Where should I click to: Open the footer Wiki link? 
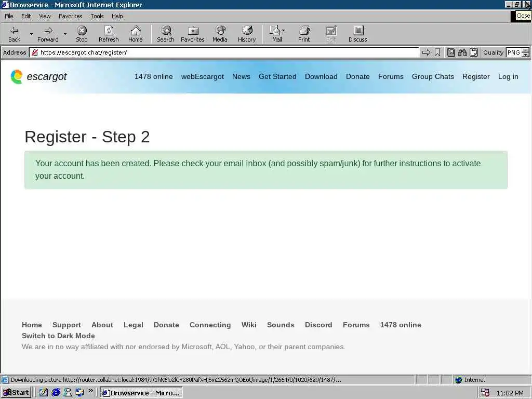click(x=249, y=325)
